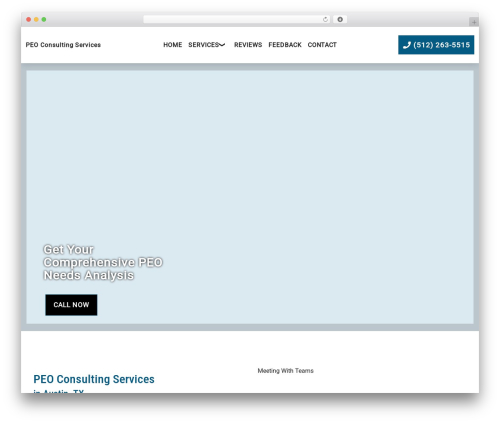This screenshot has height=423, width=500.
Task: Click the black CALL NOW button
Action: point(71,305)
